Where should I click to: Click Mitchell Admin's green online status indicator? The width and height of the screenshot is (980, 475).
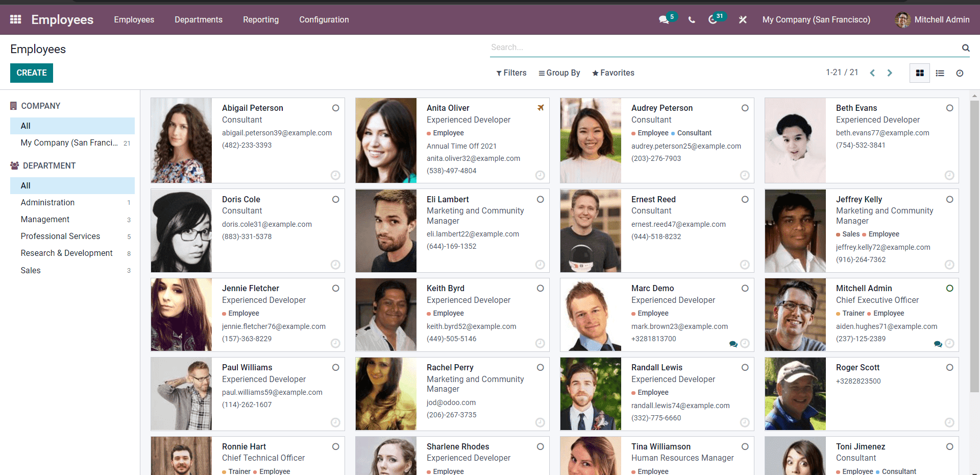coord(949,288)
